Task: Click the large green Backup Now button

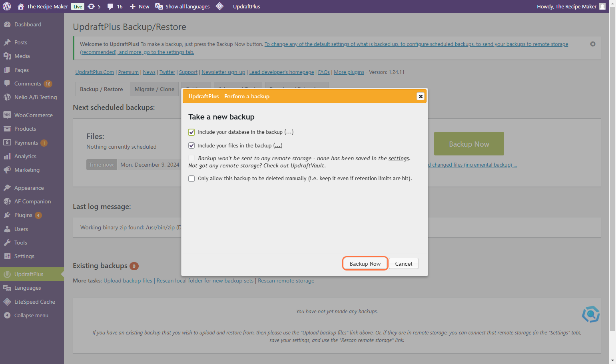Action: [469, 144]
